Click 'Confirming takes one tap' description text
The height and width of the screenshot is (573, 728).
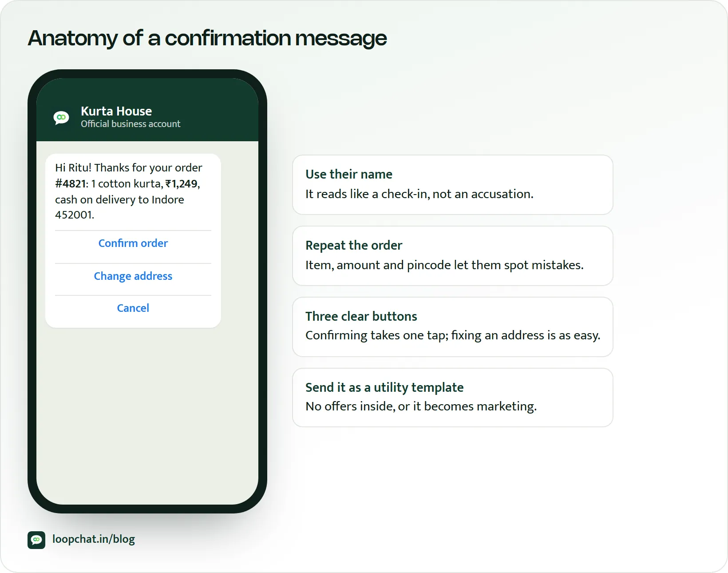click(453, 335)
